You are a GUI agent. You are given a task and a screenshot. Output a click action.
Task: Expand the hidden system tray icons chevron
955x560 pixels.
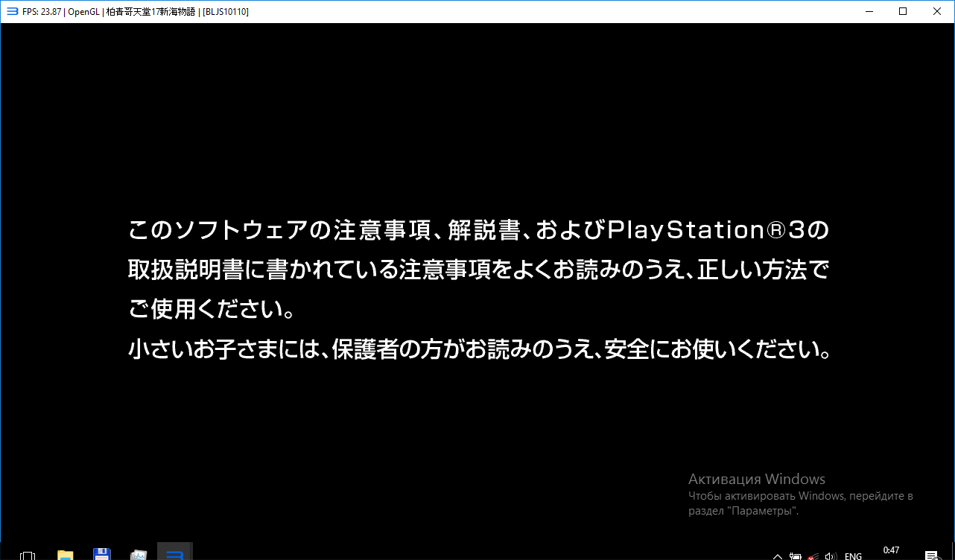coord(778,556)
